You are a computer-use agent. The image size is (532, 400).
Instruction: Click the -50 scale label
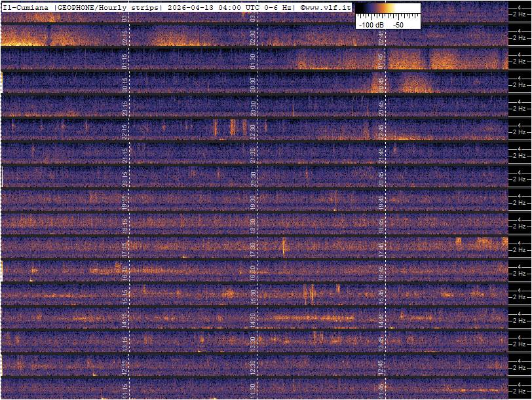coord(398,24)
